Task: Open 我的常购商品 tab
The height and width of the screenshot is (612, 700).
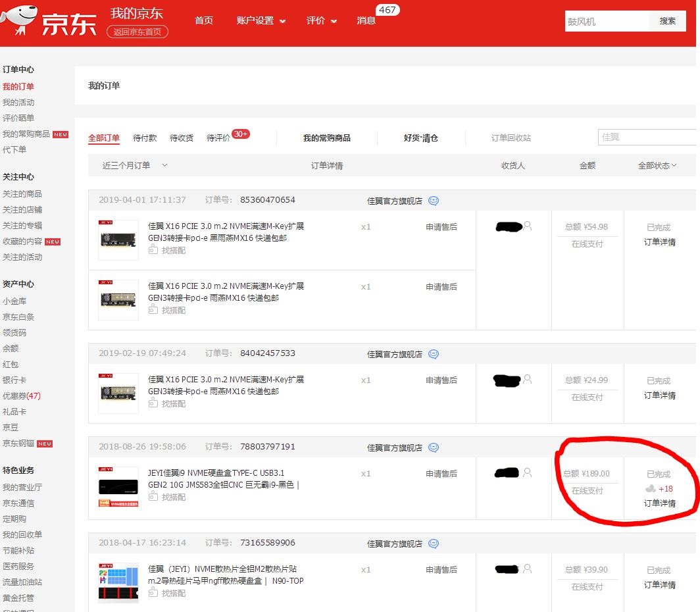Action: coord(327,138)
